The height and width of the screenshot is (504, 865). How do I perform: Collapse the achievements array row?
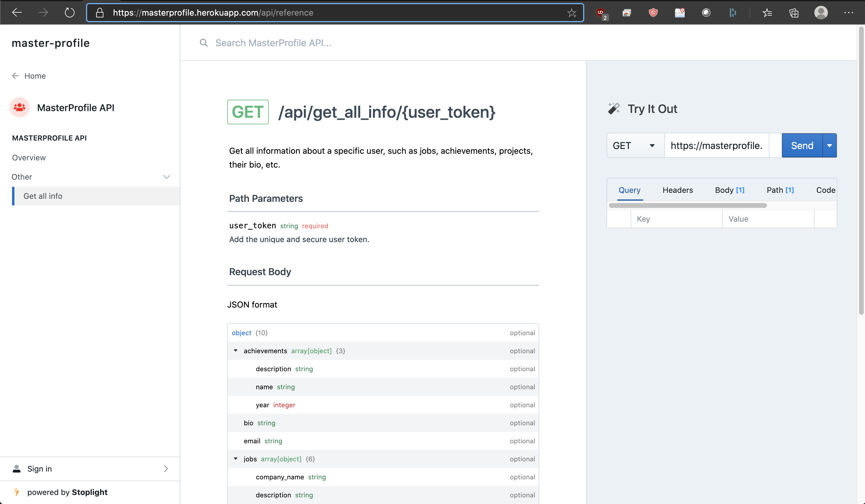coord(236,350)
